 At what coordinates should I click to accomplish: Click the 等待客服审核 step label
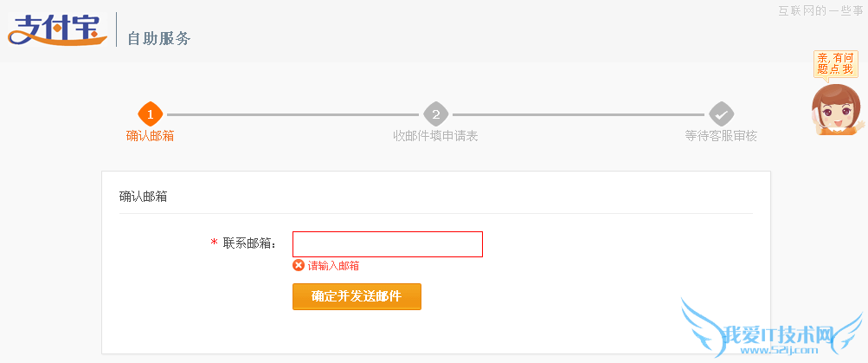coord(721,136)
